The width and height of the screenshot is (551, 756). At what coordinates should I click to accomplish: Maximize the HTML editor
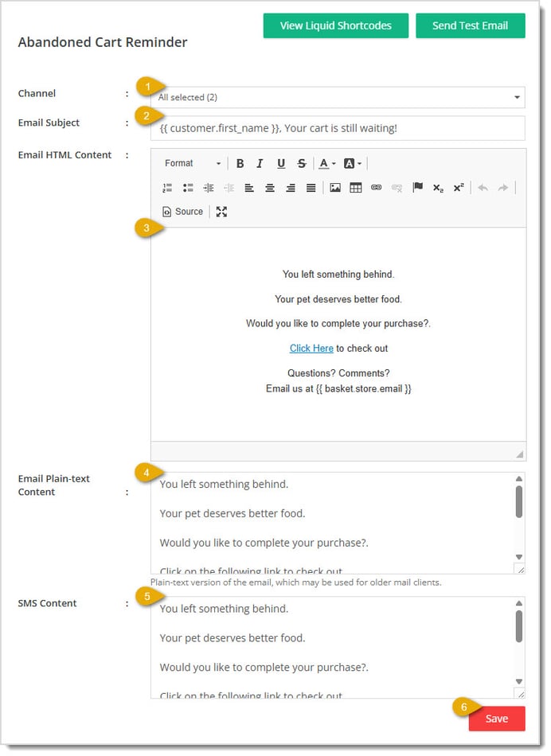(x=221, y=212)
